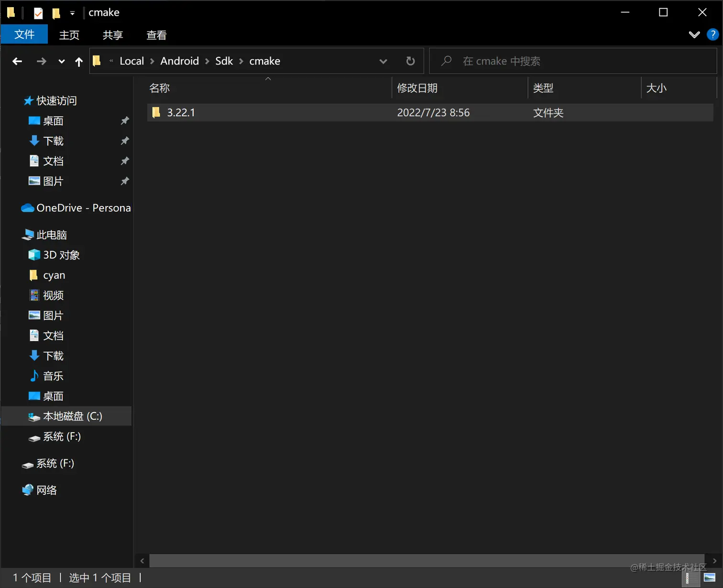Refresh the cmake folder view
Screen dimensions: 723x588
coord(410,61)
